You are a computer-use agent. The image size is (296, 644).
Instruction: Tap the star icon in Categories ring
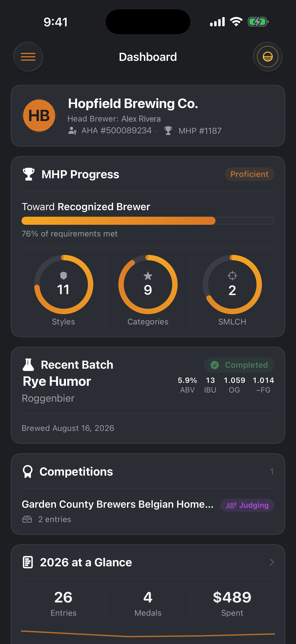(x=148, y=276)
